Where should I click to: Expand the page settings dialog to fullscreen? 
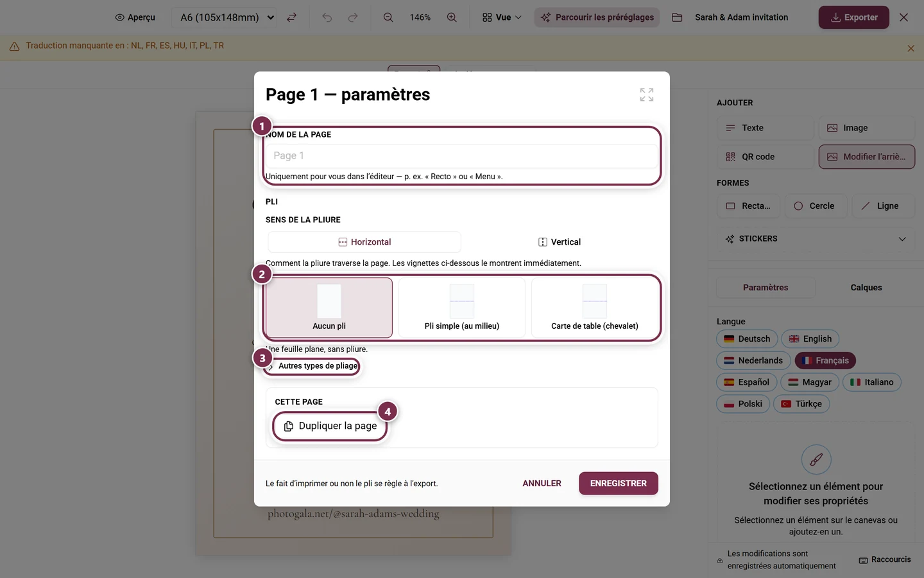[x=647, y=94]
